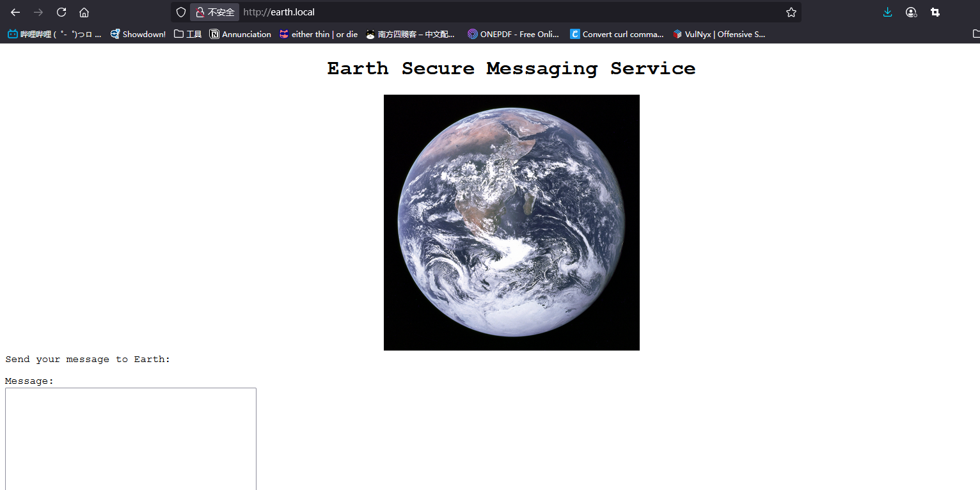Reload the current page
Image resolution: width=980 pixels, height=490 pixels.
(61, 12)
